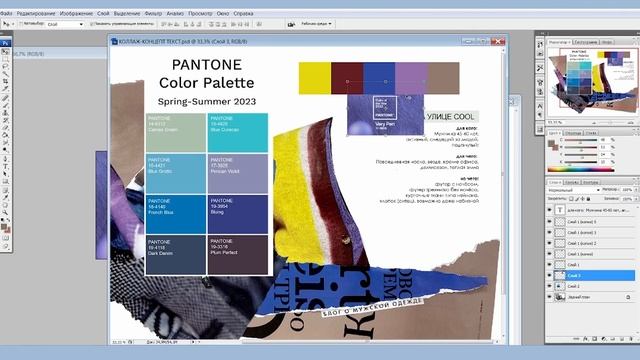640x360 pixels.
Task: Select the Move tool in toolbox
Action: click(x=5, y=51)
